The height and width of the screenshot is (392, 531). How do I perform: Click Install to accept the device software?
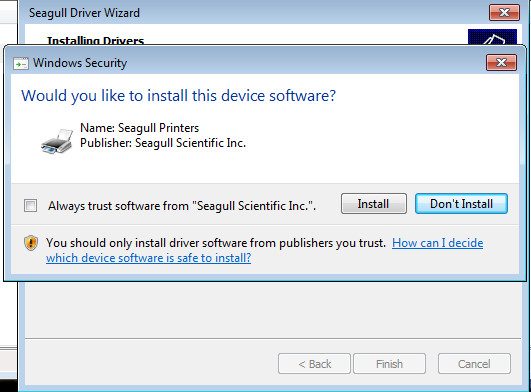(374, 203)
